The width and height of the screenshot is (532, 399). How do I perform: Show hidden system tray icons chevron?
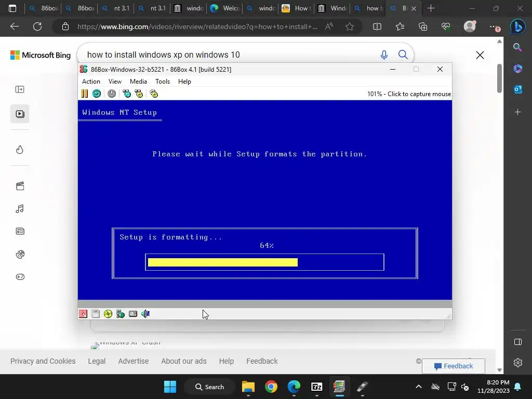pos(419,387)
